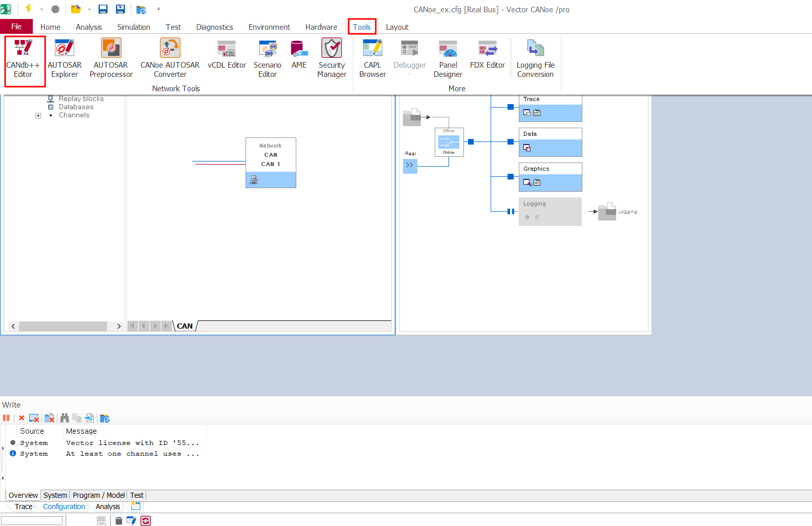Toggle the hotspot before the Data block
Screen dimensions: 812x526
511,141
